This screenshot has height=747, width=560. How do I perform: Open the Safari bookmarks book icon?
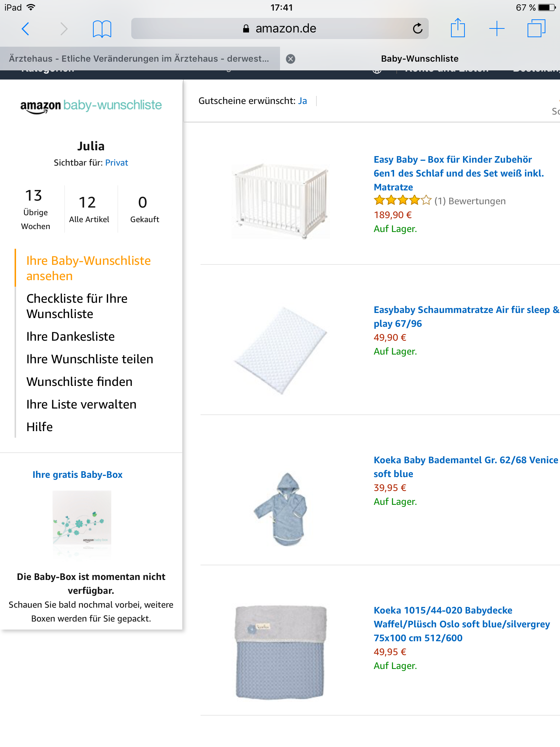(x=102, y=29)
